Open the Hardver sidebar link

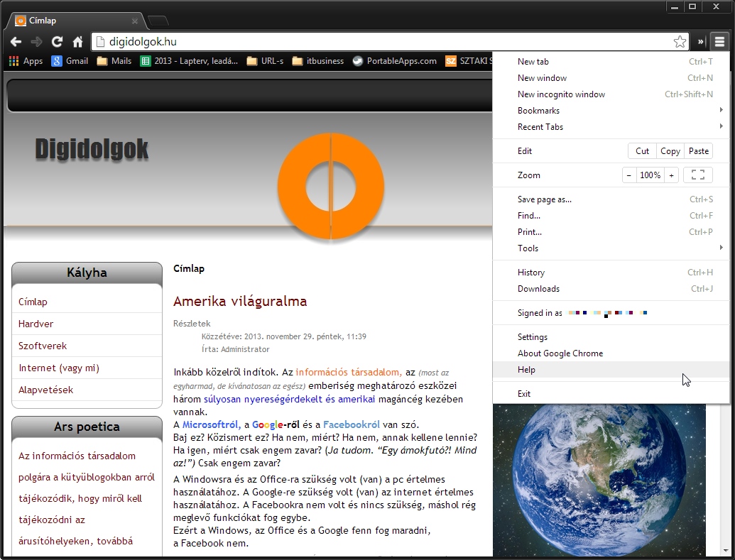click(x=36, y=324)
